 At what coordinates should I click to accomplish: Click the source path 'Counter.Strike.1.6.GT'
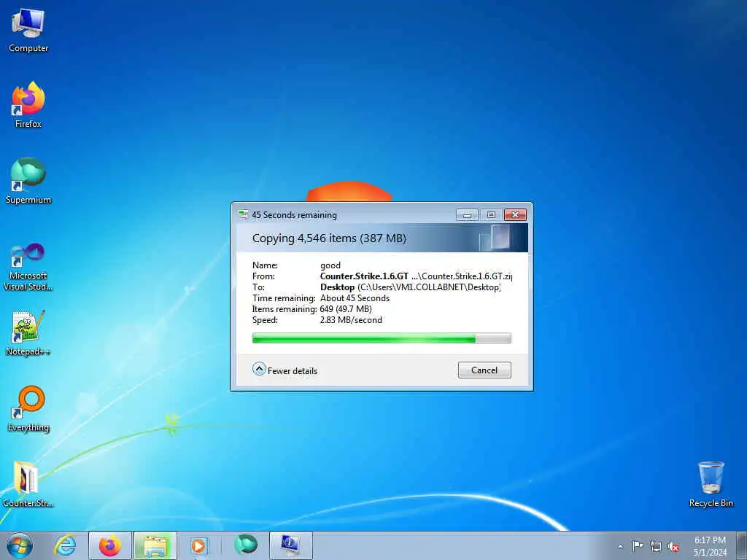pos(365,276)
